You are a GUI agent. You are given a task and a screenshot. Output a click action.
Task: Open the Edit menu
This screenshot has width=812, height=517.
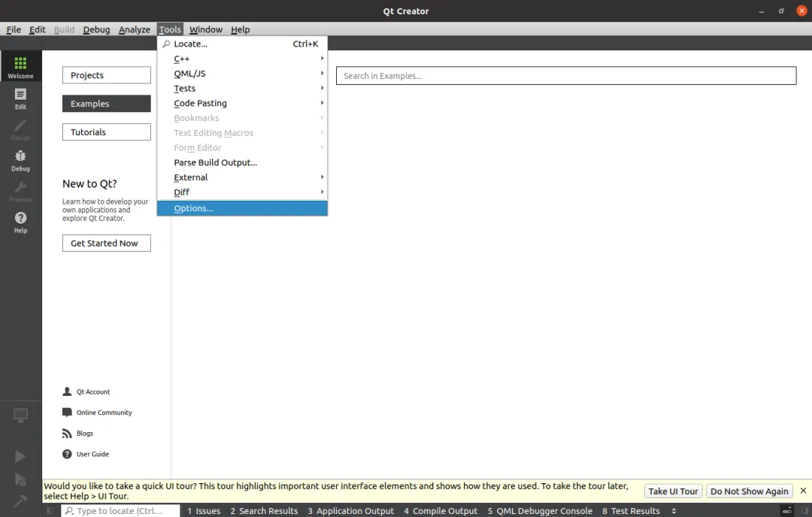tap(38, 29)
